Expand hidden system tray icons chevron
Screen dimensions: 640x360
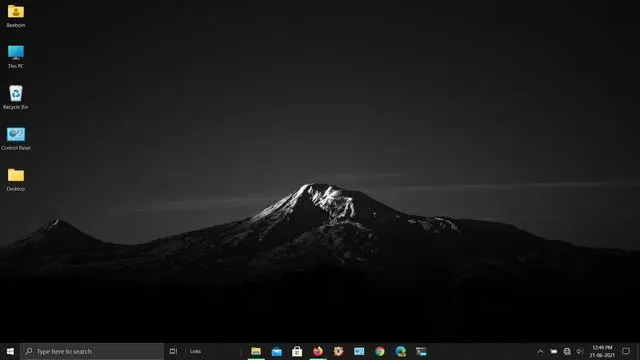point(540,351)
